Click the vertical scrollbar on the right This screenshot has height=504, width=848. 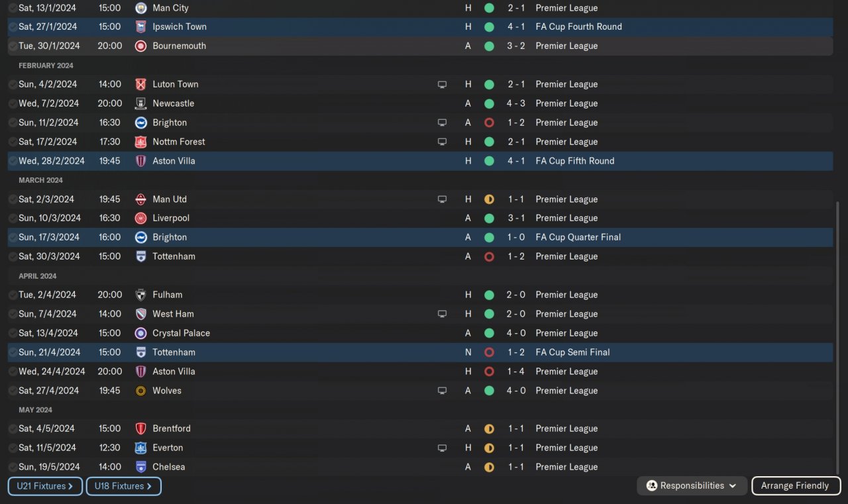(x=838, y=331)
